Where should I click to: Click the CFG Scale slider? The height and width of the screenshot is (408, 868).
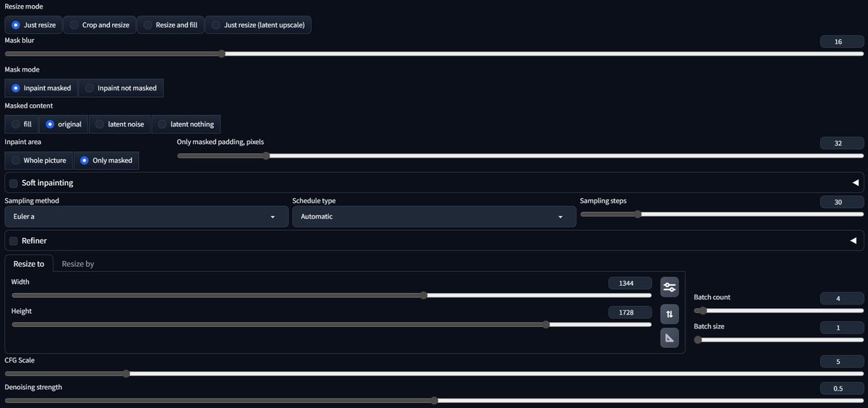coord(434,374)
